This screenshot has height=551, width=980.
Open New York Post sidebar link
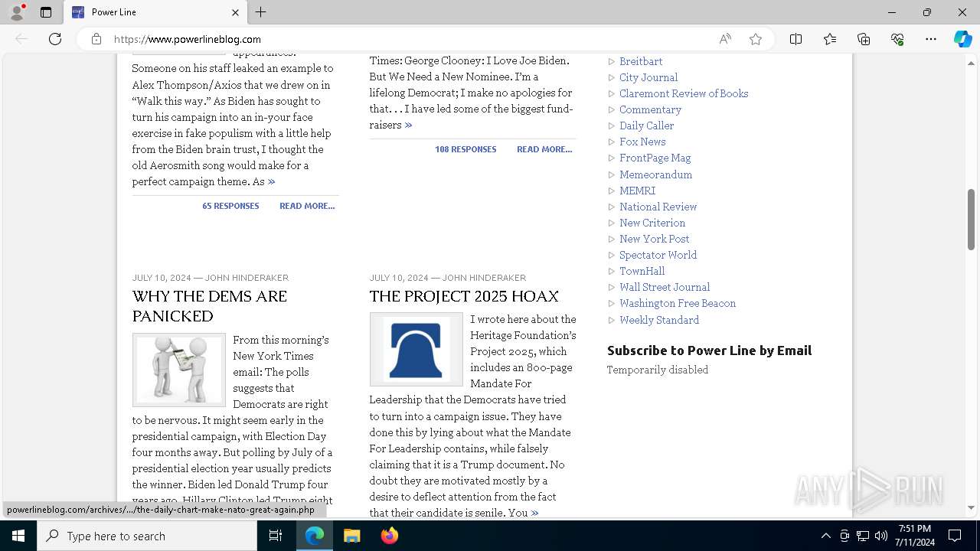[x=655, y=239]
